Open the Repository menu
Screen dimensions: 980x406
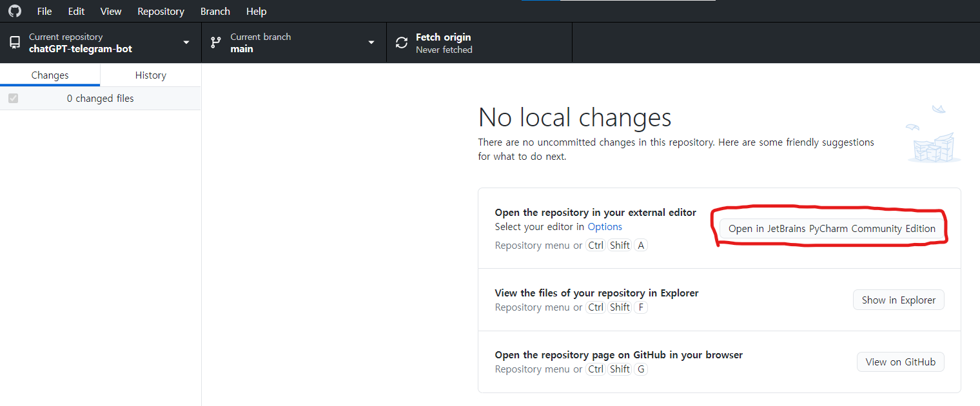point(161,12)
